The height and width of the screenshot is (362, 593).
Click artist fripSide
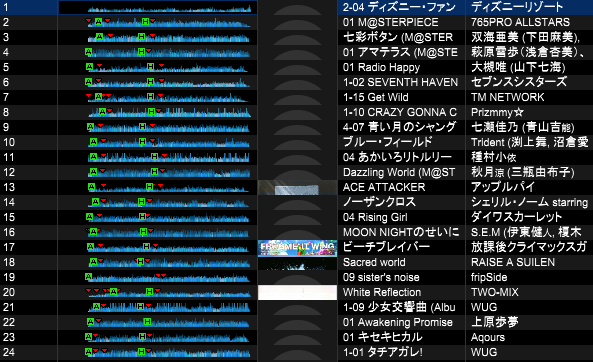click(489, 277)
